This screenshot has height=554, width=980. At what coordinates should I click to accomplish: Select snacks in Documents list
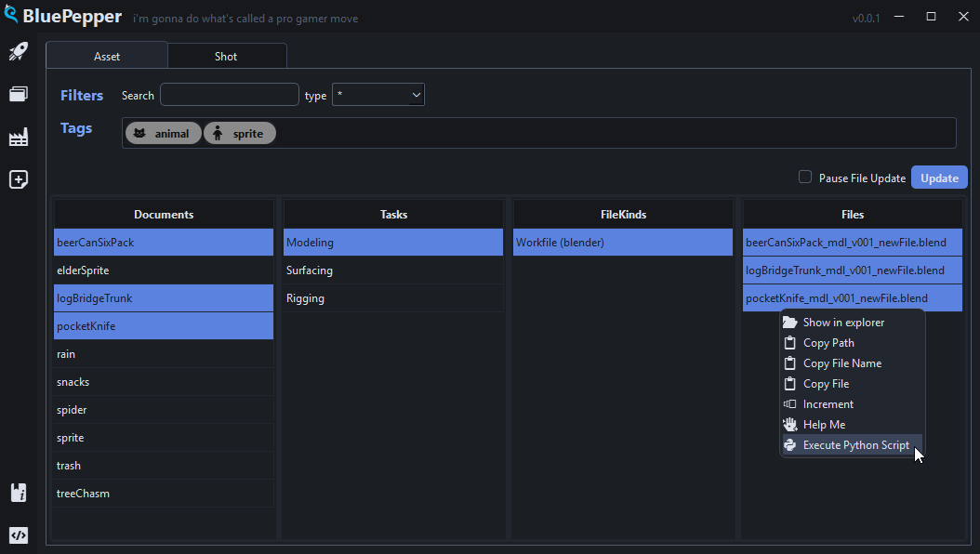(164, 382)
